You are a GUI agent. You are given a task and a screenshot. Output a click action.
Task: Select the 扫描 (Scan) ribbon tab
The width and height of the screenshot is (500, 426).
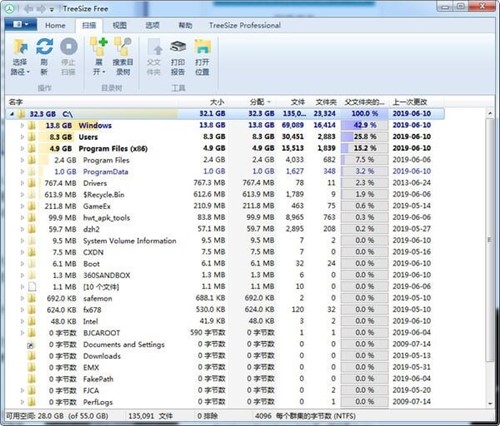pos(89,25)
